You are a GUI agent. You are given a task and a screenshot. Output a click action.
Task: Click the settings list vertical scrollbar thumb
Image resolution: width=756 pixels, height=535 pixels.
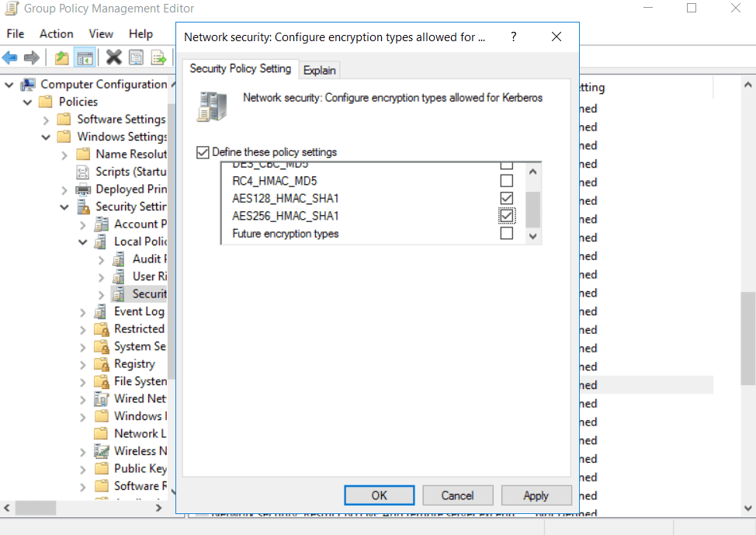[747, 339]
